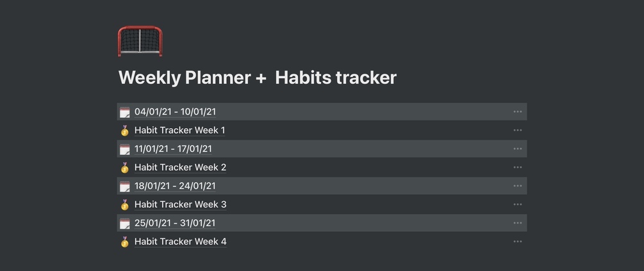Open the 11/01/21 - 17/01/21 planner page
This screenshot has height=271, width=644.
click(173, 149)
